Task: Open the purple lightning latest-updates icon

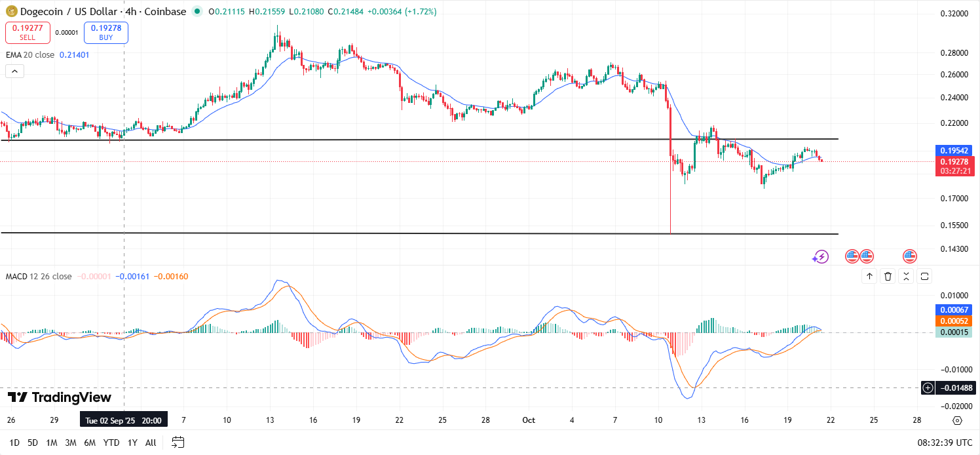Action: tap(820, 257)
